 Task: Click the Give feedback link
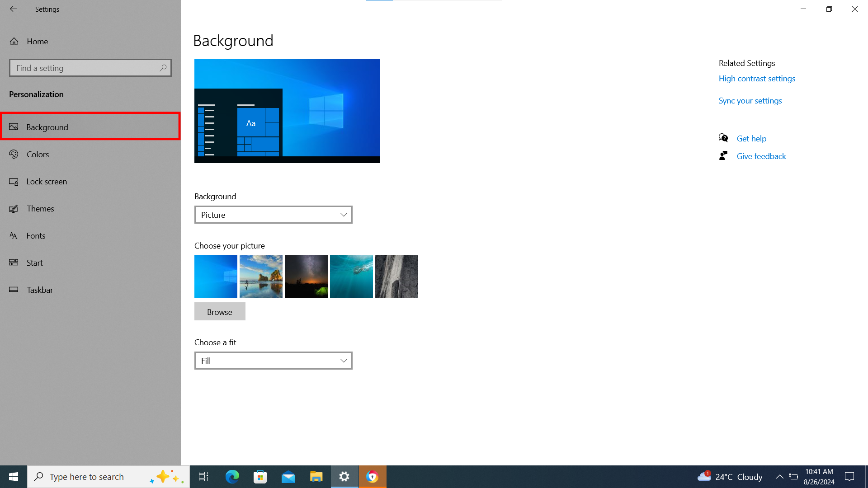(x=761, y=156)
